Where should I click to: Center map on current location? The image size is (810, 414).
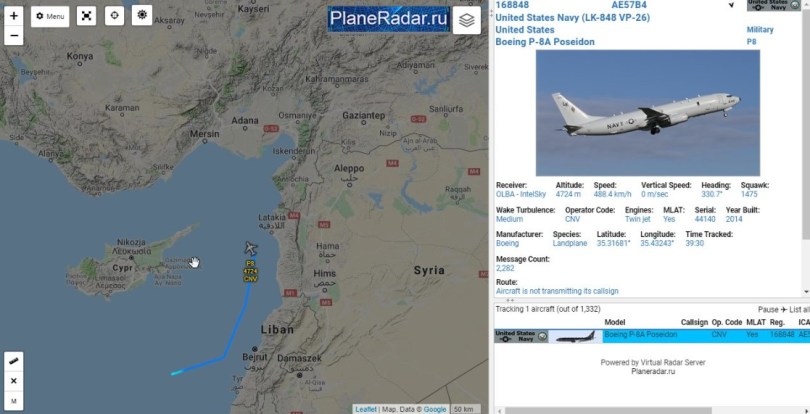pyautogui.click(x=114, y=16)
